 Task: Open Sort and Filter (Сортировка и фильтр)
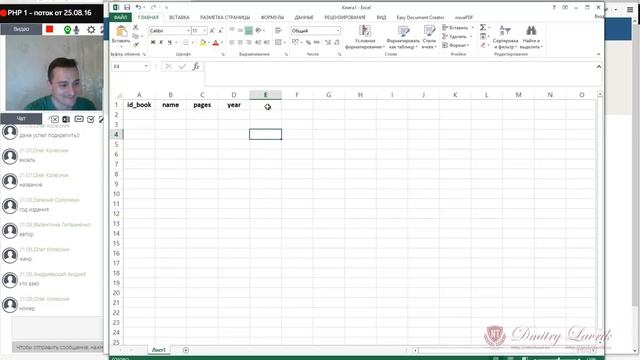point(505,37)
